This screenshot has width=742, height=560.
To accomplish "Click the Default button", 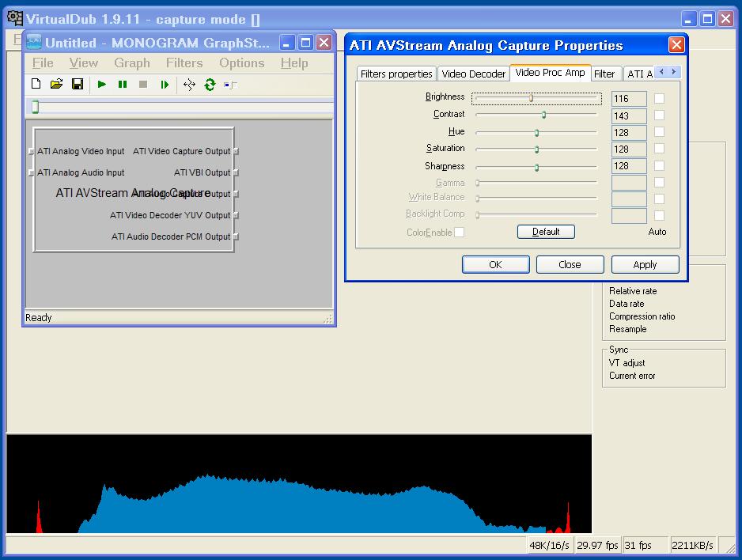I will click(x=546, y=232).
